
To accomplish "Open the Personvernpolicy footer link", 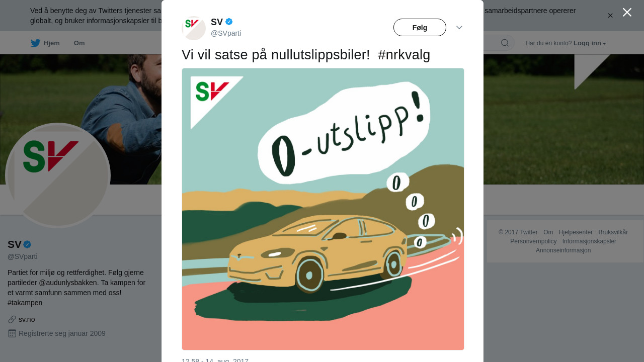I will pos(533,241).
